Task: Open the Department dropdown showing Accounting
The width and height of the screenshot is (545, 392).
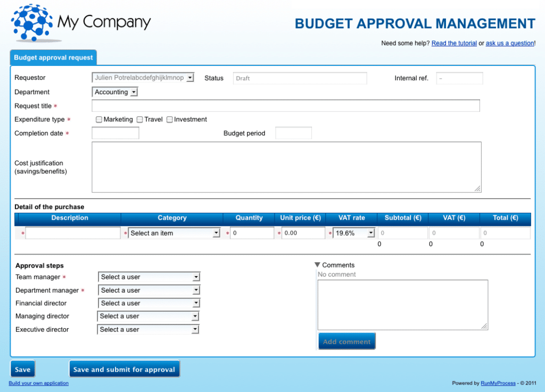Action: (115, 92)
